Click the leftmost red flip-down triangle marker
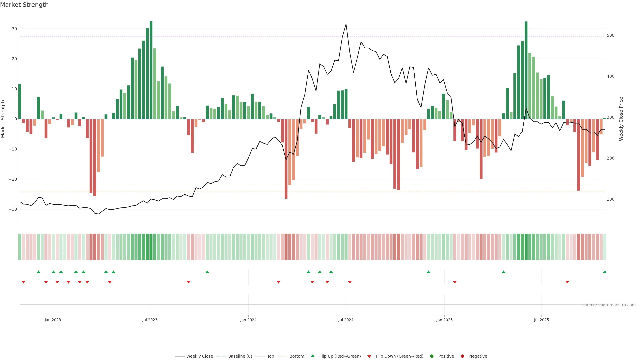644x362 pixels. (23, 282)
